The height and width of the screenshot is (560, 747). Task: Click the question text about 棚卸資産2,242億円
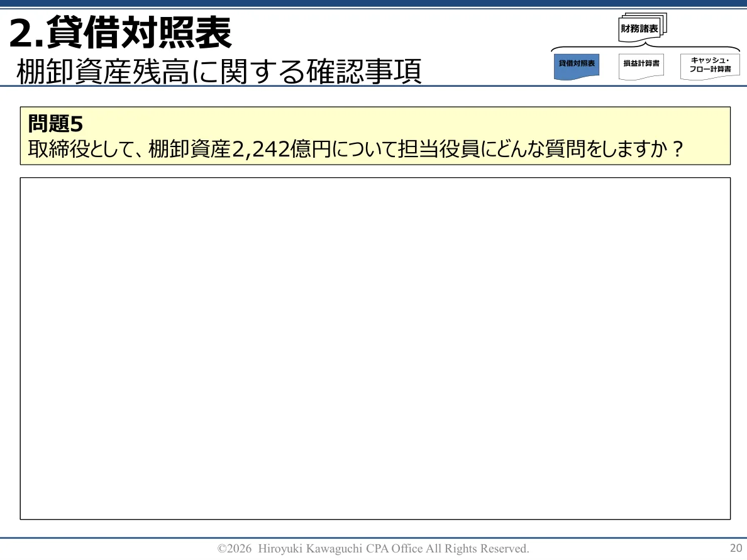[355, 149]
